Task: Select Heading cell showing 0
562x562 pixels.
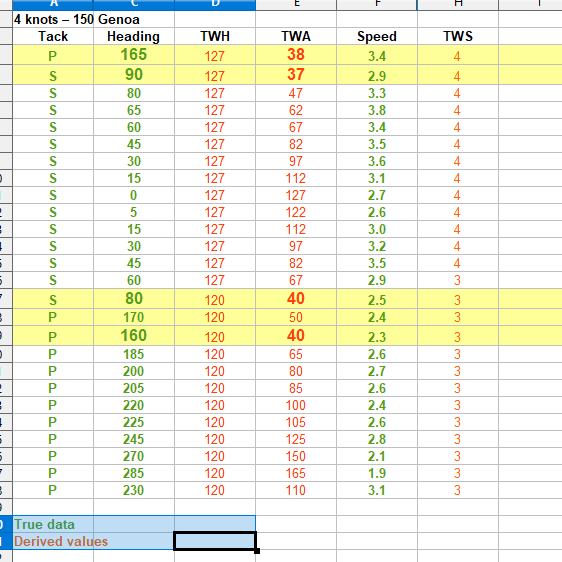Action: 134,195
